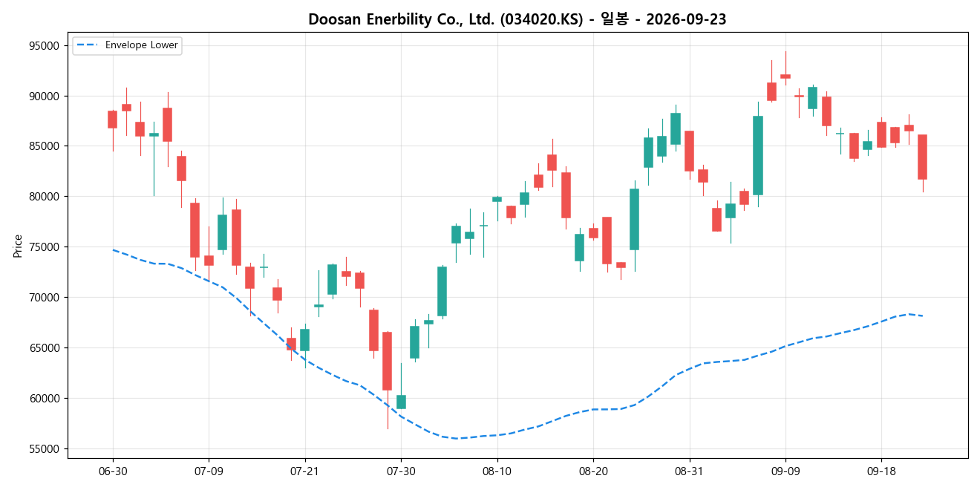Viewport: 980px width, 490px height.
Task: Click the last red candlestick on the right
Action: [922, 157]
